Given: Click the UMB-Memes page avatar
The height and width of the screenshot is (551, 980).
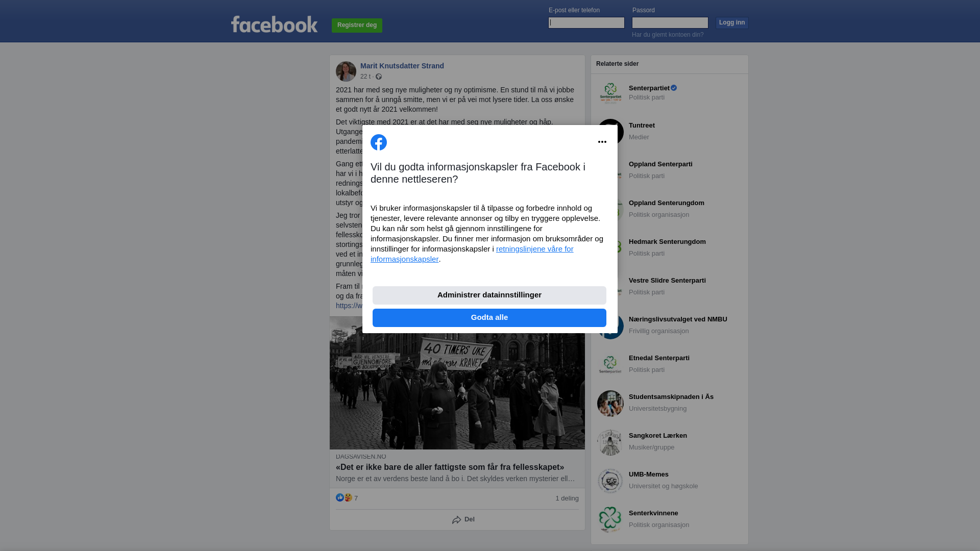Looking at the screenshot, I should tap(610, 481).
